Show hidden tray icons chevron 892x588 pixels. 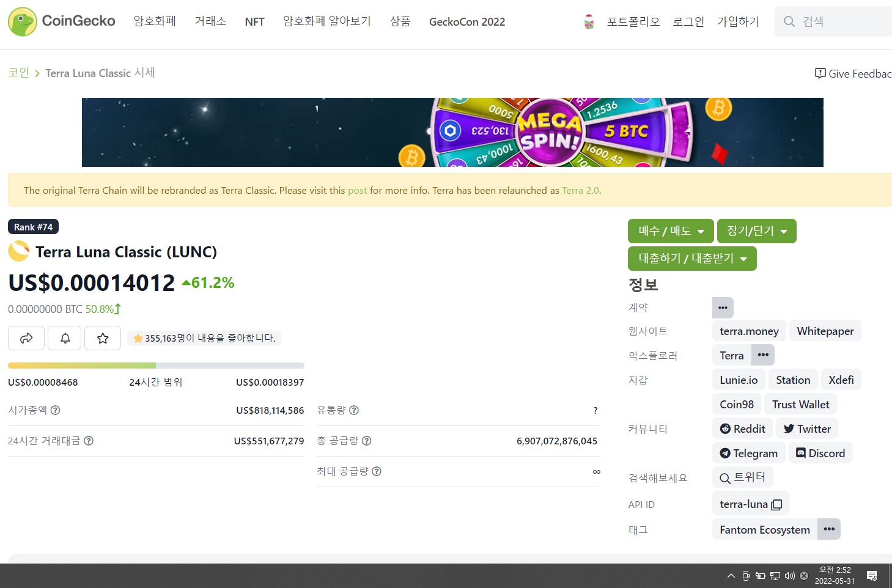pyautogui.click(x=731, y=576)
